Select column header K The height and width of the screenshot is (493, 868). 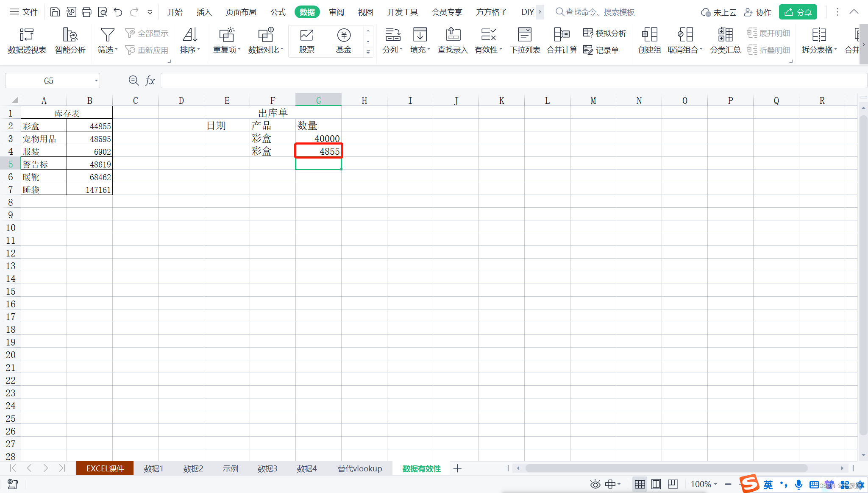501,100
